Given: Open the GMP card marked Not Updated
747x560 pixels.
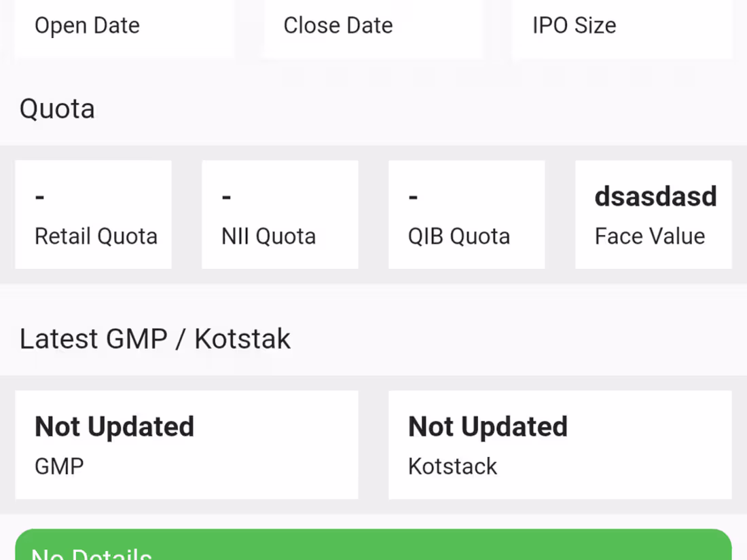Looking at the screenshot, I should pos(187,445).
